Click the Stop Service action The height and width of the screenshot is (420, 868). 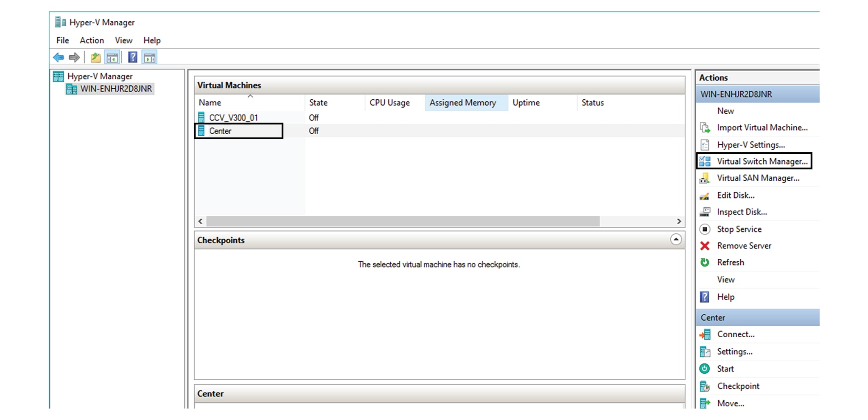[739, 229]
